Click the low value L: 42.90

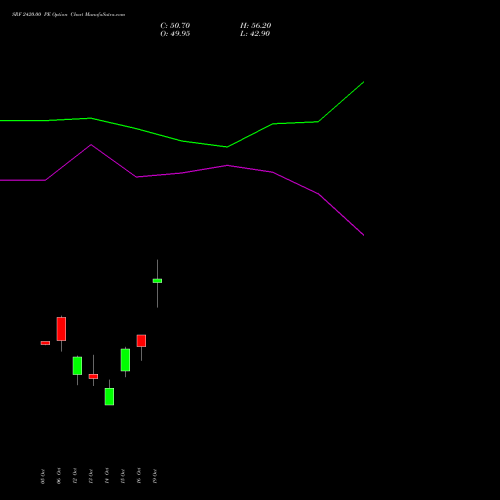pos(255,34)
